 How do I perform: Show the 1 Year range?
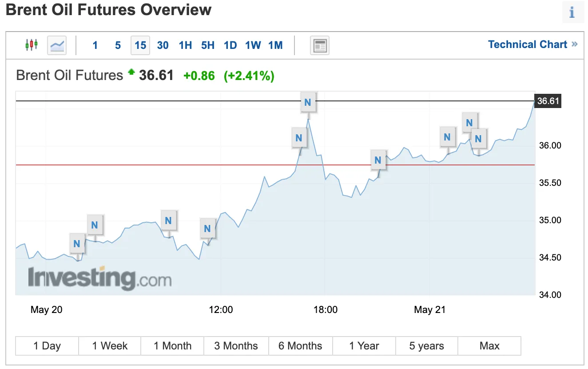[x=364, y=346]
